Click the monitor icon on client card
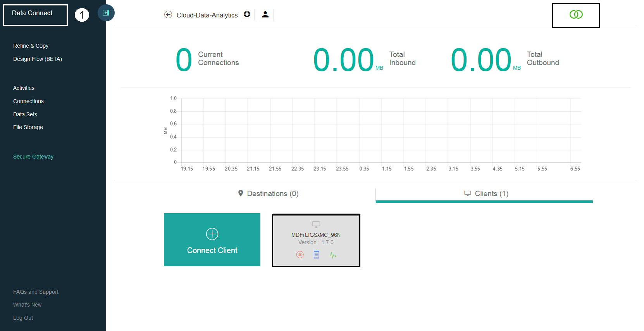Screen dimensions: 644x331 point(316,224)
